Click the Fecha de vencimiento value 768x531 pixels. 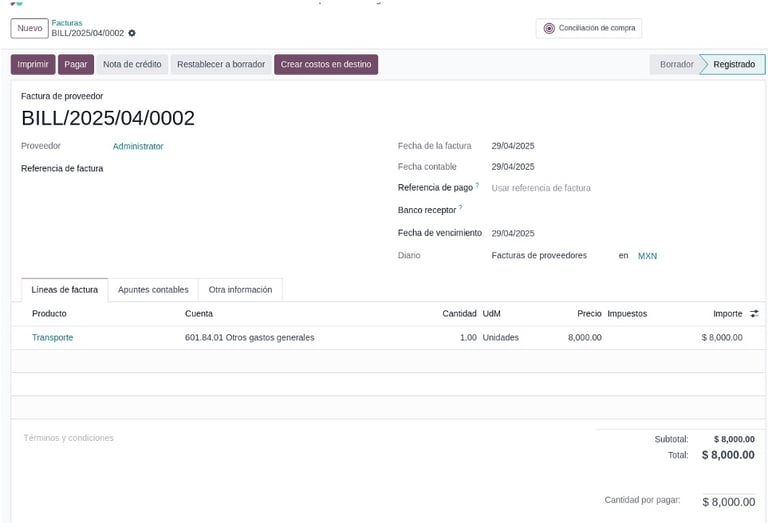513,234
